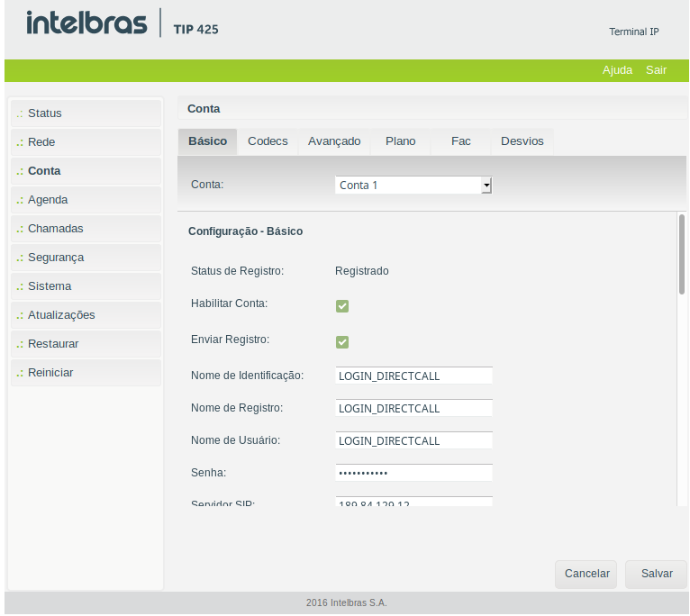Click the Senha password field
690x616 pixels.
(413, 473)
